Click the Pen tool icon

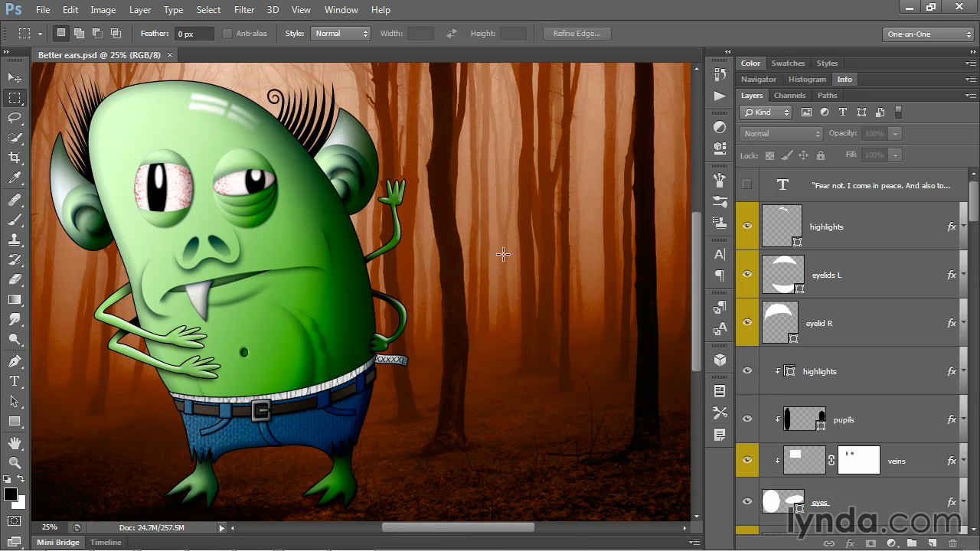click(x=15, y=361)
